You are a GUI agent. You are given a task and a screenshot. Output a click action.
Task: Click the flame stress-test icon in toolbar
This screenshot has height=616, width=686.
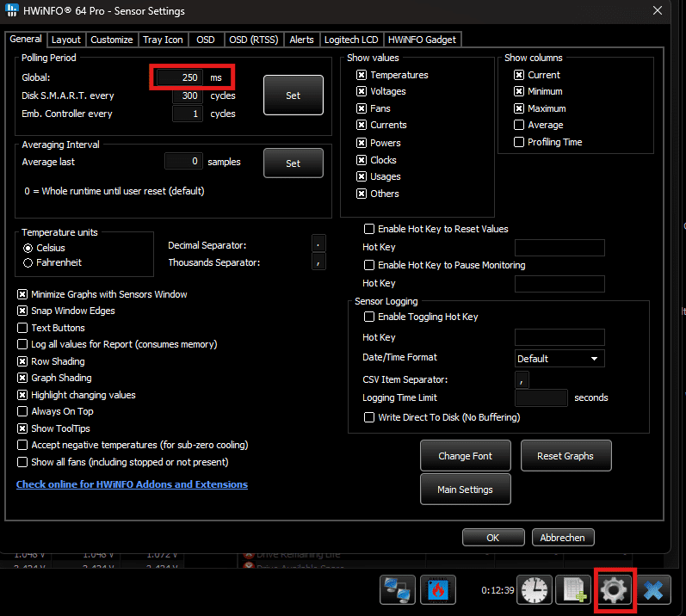tap(438, 590)
